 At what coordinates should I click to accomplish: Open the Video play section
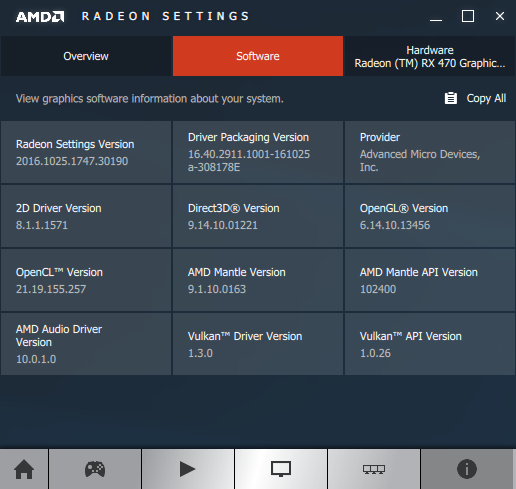pyautogui.click(x=188, y=469)
